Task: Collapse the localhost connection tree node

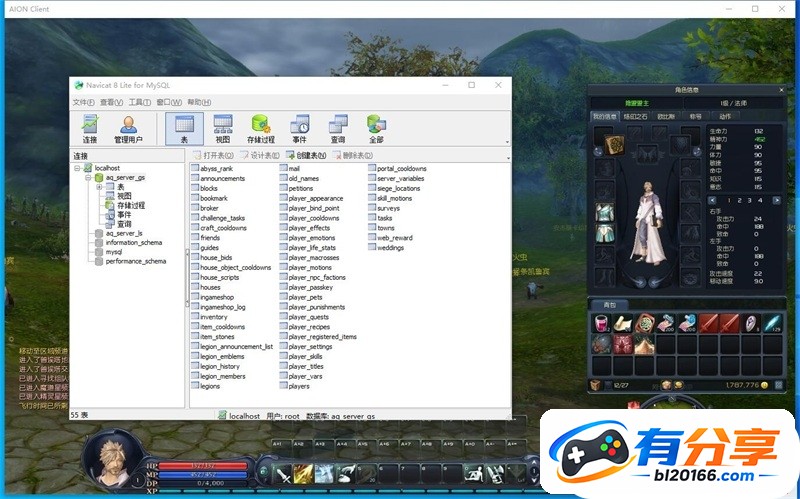Action: pyautogui.click(x=78, y=168)
